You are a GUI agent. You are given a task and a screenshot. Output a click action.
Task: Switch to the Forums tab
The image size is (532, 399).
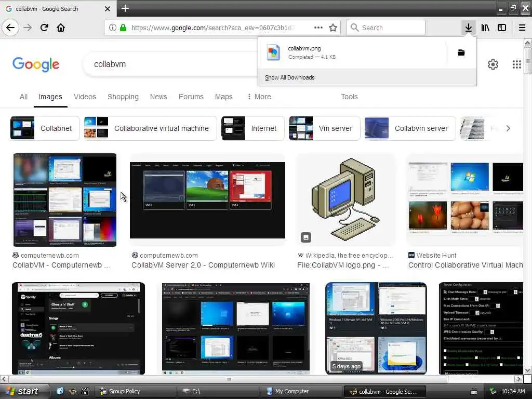point(191,97)
